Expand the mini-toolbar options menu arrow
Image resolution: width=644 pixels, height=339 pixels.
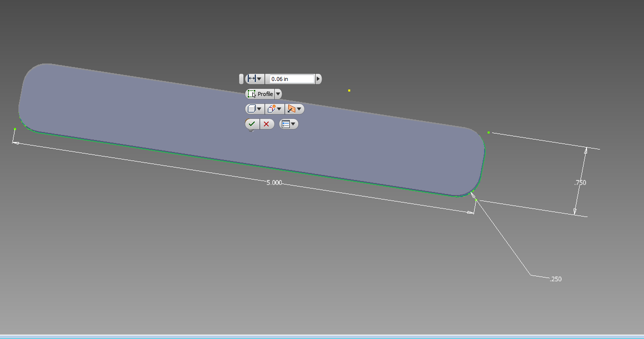pos(293,124)
